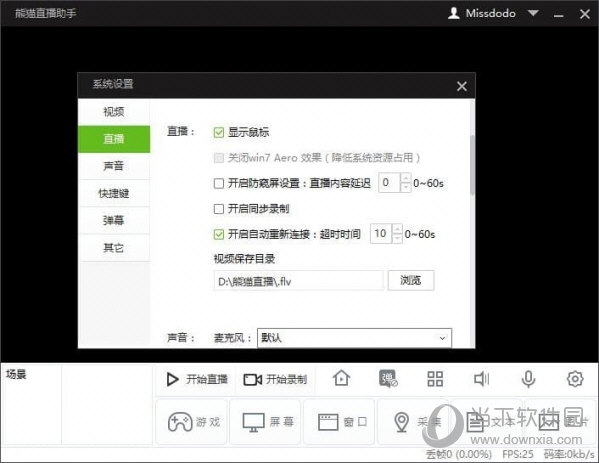
Task: Click the 视频保存目录 path field
Action: coord(298,281)
